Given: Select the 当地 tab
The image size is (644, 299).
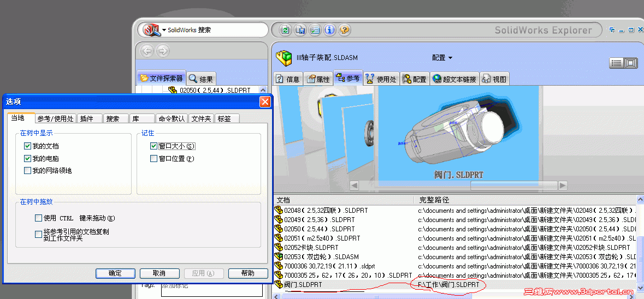Looking at the screenshot, I should tap(21, 118).
